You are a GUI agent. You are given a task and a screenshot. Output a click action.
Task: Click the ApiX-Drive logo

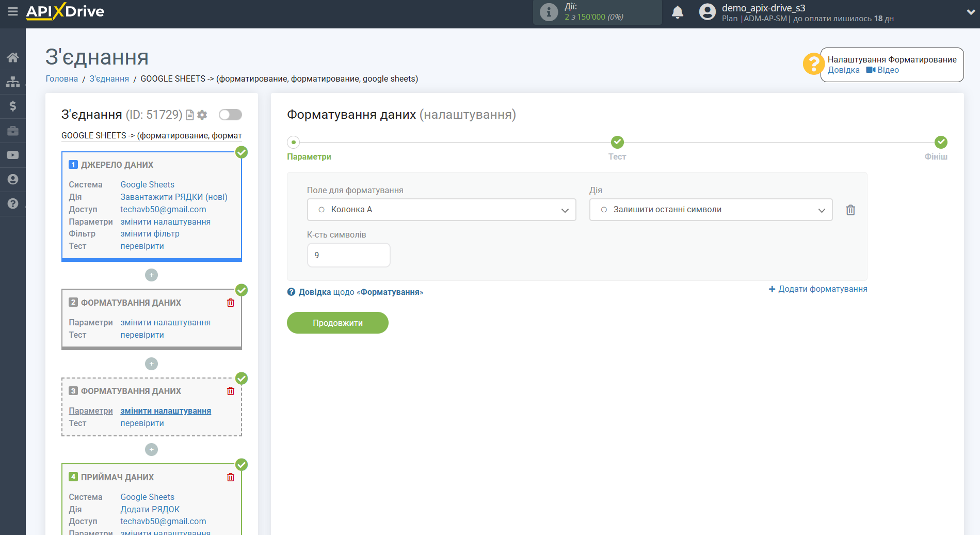point(65,11)
